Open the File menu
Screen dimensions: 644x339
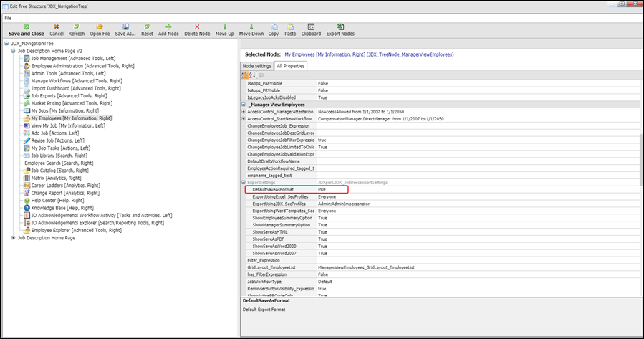point(8,17)
